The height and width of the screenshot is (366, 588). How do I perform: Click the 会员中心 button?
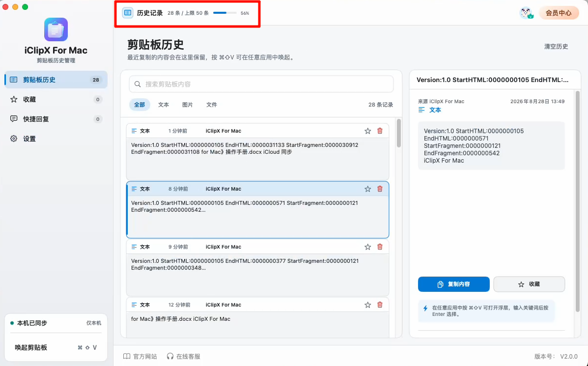pyautogui.click(x=559, y=13)
